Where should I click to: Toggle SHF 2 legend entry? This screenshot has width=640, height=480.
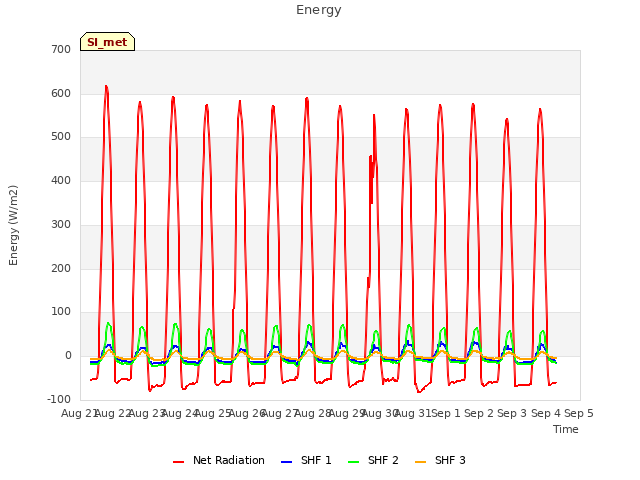click(x=373, y=460)
